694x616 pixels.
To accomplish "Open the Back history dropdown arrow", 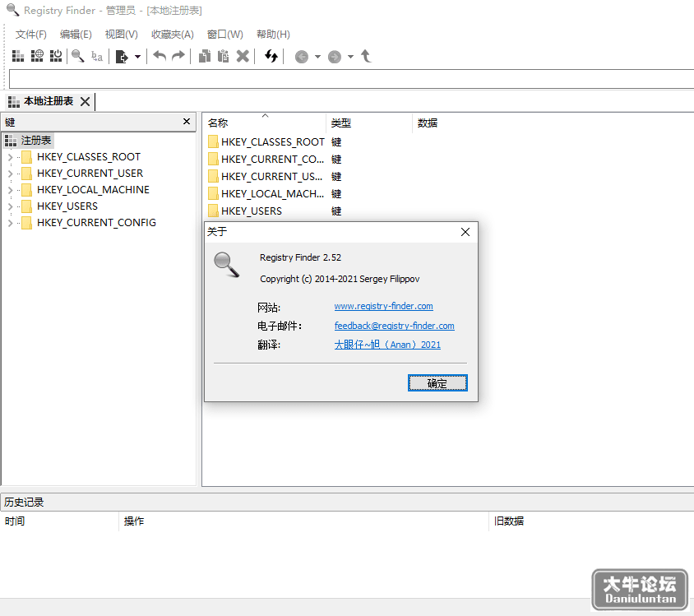I will 317,57.
